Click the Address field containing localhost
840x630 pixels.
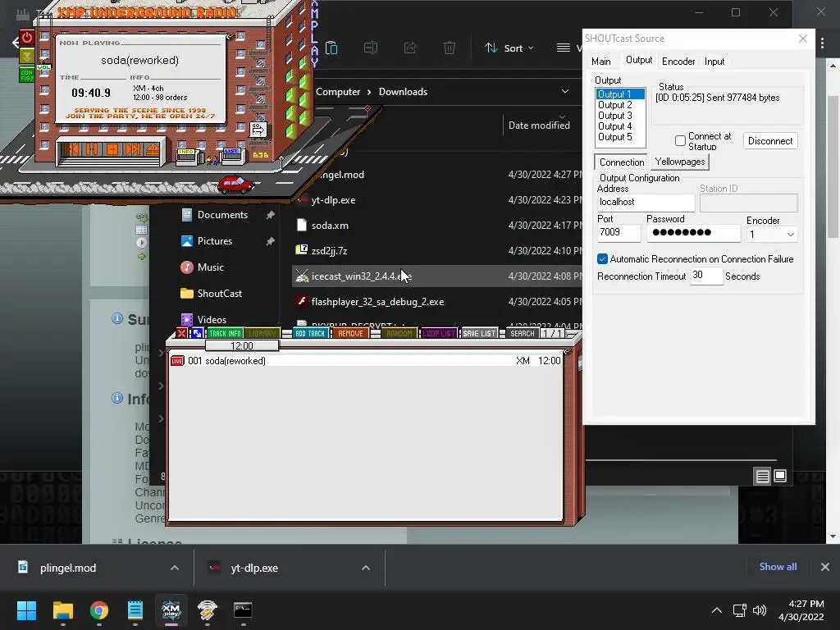pyautogui.click(x=646, y=203)
